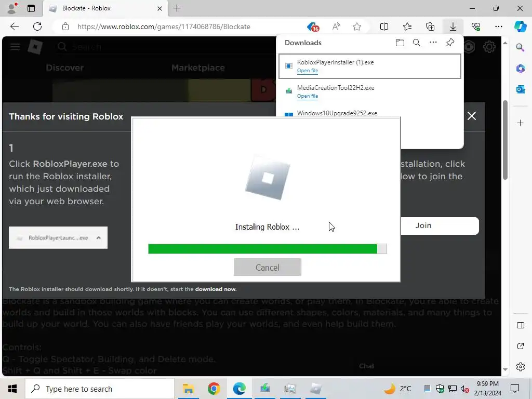Open Outlook sidebar icon

click(520, 89)
